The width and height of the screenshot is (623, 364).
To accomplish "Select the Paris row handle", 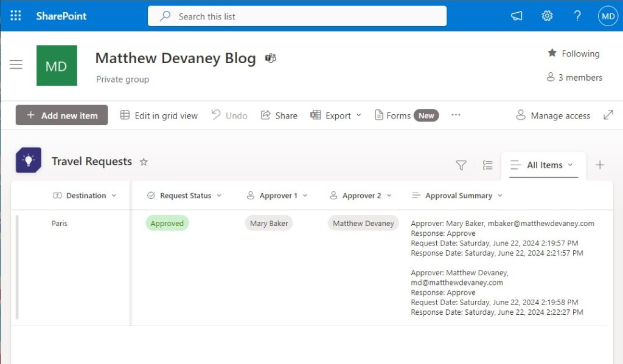I will point(17,267).
